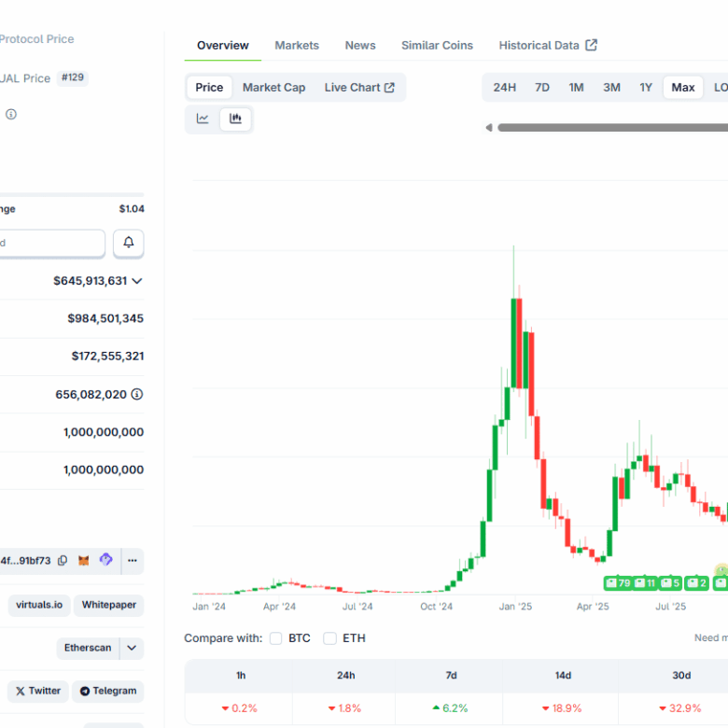Expand the market cap $645,913,631 chevron
728x728 pixels.
point(137,281)
